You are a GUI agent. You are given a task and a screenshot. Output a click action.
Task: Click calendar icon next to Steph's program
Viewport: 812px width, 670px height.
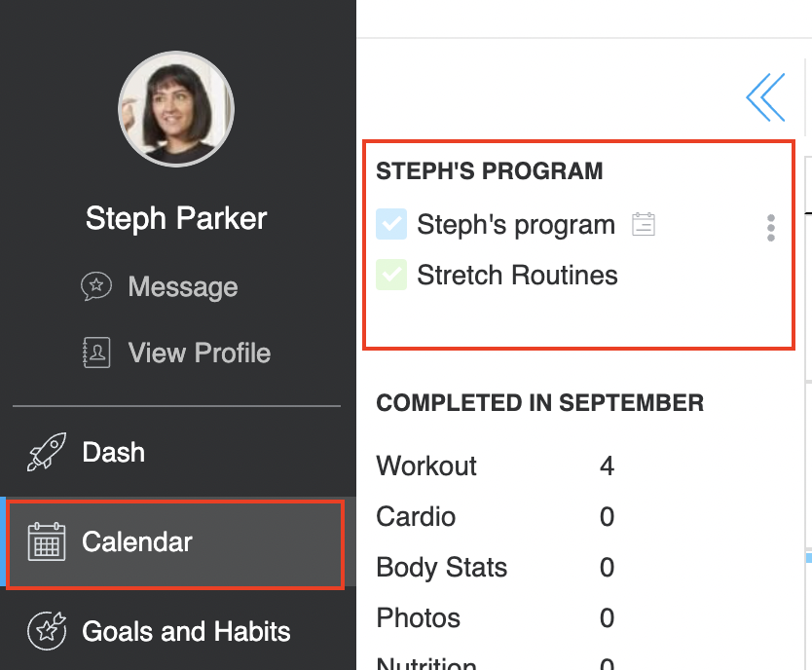click(644, 224)
